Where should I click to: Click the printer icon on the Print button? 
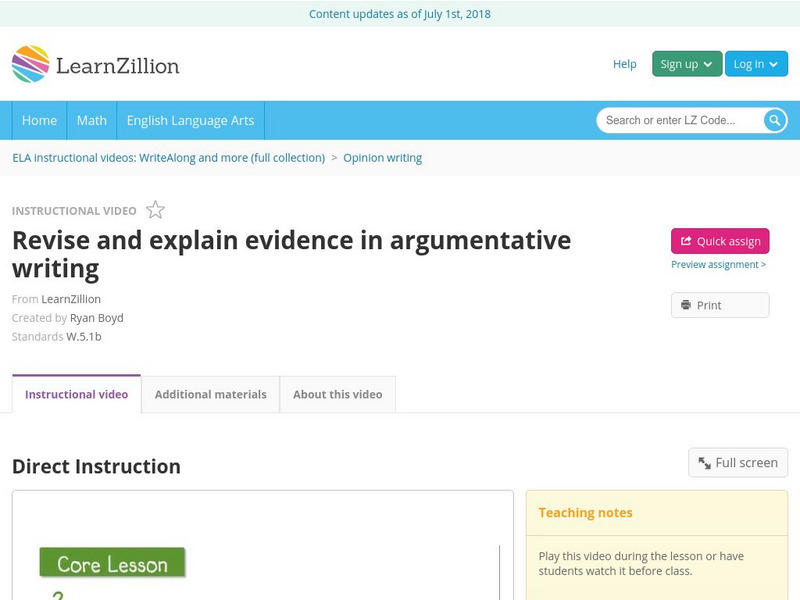pyautogui.click(x=685, y=304)
